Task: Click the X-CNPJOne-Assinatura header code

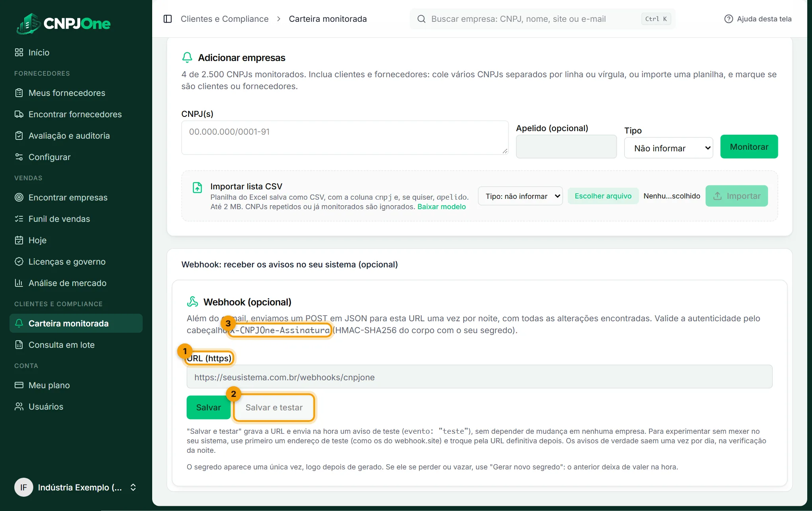Action: (x=281, y=330)
